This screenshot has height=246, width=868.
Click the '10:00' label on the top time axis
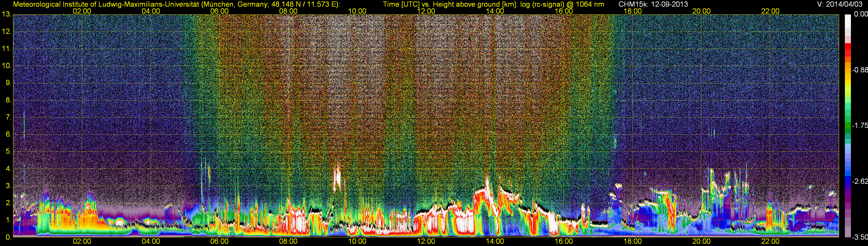click(357, 11)
